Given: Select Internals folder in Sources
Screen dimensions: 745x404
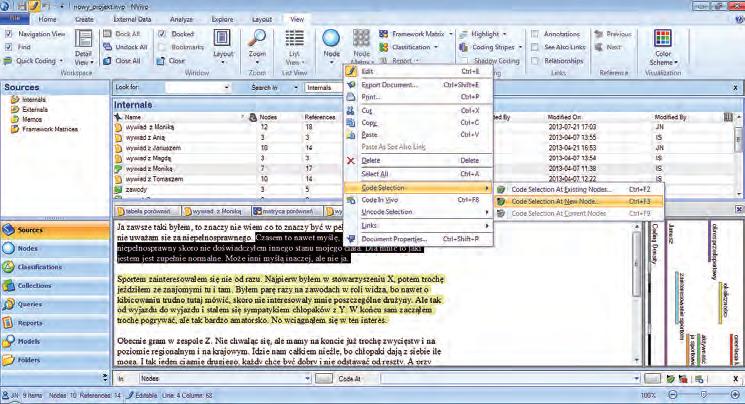Looking at the screenshot, I should [34, 99].
